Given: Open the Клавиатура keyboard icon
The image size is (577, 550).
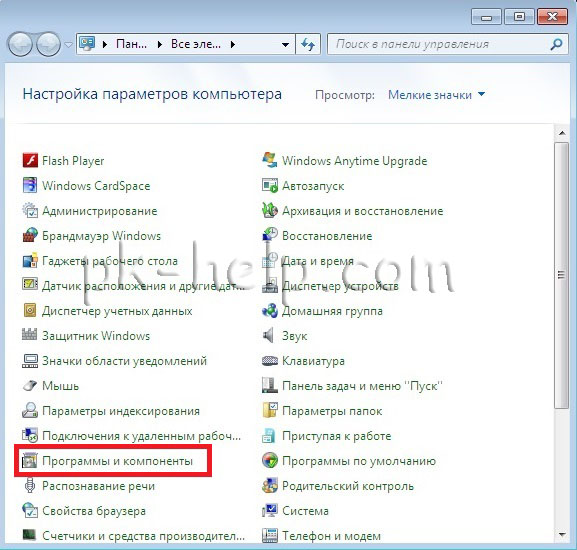Looking at the screenshot, I should pyautogui.click(x=270, y=361).
